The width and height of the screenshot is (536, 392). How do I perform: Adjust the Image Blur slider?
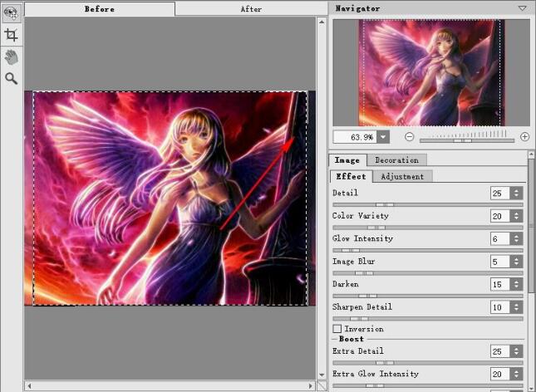click(x=428, y=273)
